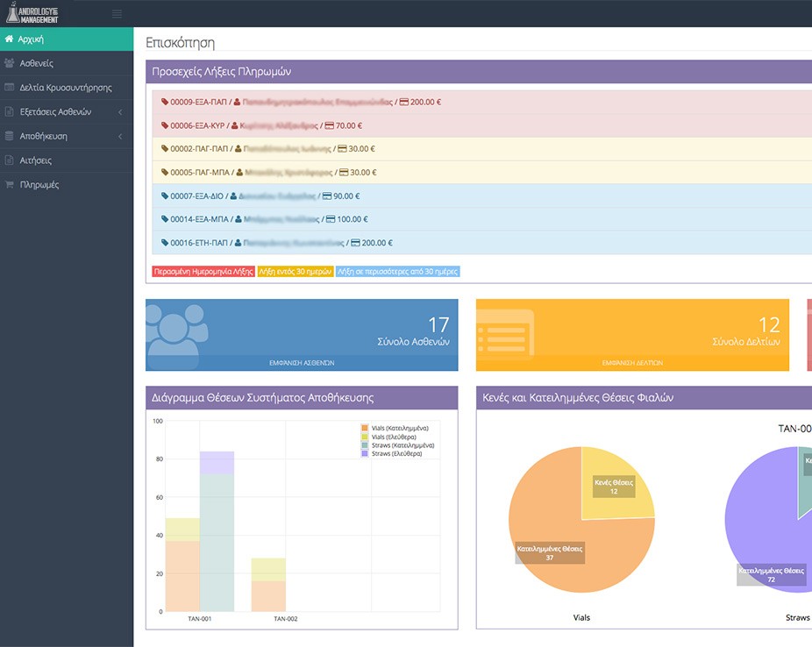Viewport: 812px width, 647px height.
Task: Click the document icon next to Αιτήσεις
Action: coord(10,160)
